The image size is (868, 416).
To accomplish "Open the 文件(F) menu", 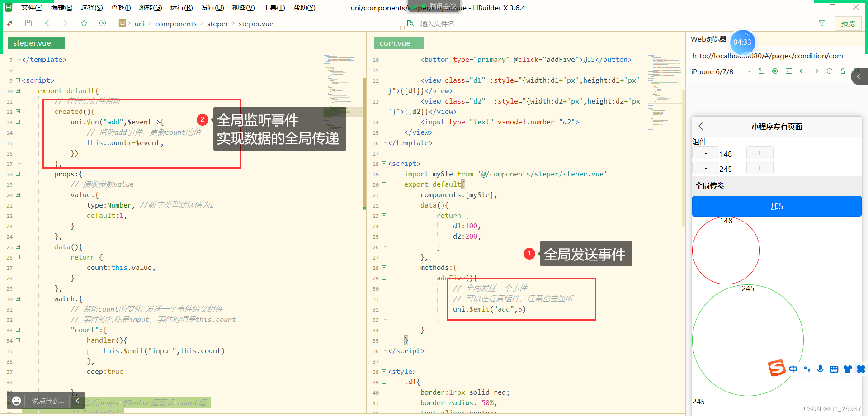I will 32,8.
